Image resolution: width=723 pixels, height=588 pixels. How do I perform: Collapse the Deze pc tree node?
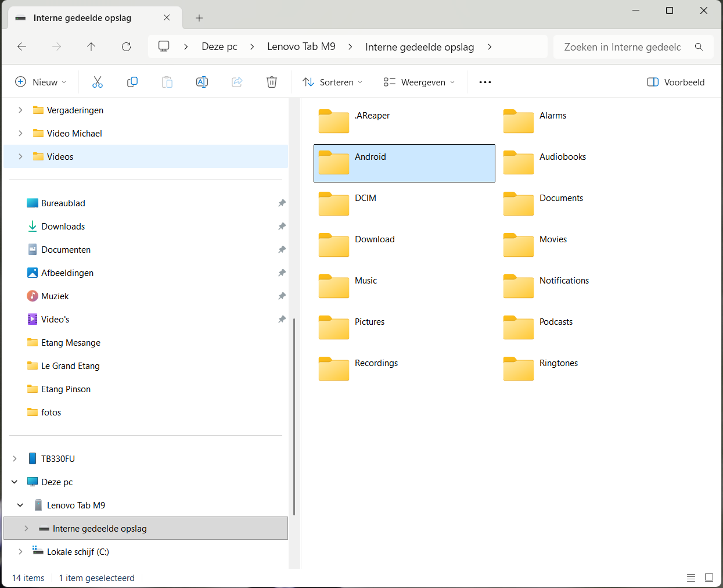[x=15, y=482]
